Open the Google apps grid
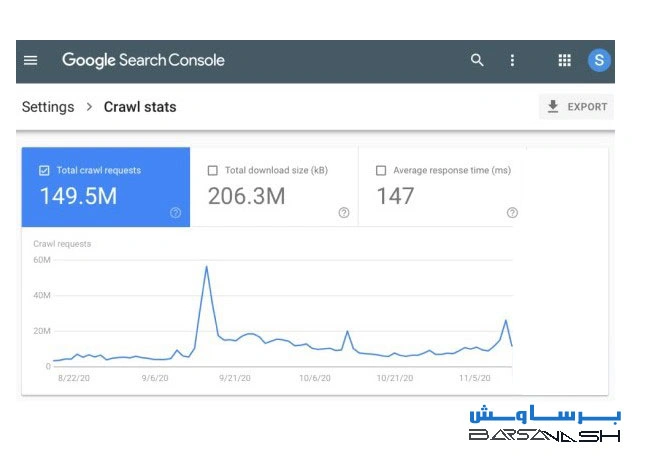The width and height of the screenshot is (648, 457). click(x=564, y=60)
